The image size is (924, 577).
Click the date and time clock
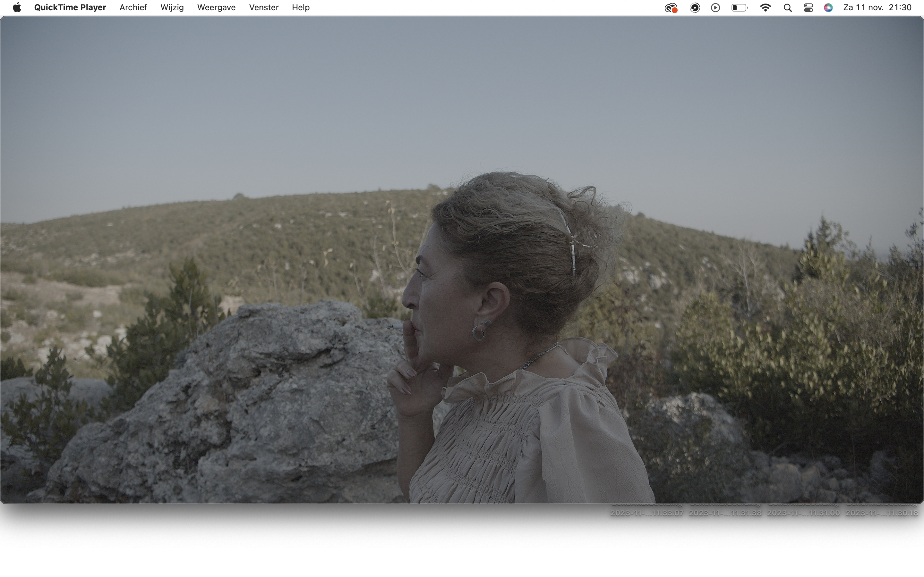[x=877, y=7]
